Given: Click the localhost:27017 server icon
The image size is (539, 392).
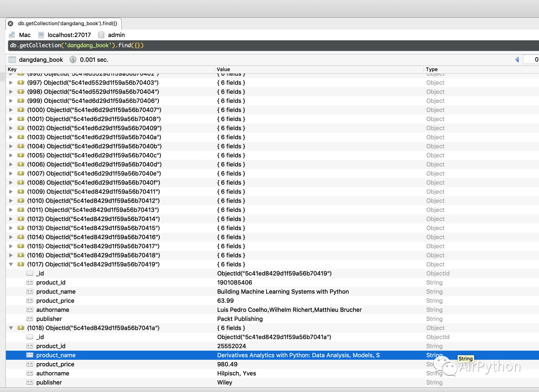Looking at the screenshot, I should pos(41,35).
